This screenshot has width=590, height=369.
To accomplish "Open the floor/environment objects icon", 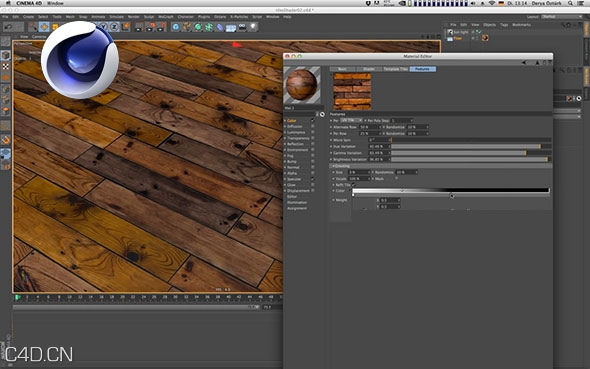I will (x=231, y=27).
